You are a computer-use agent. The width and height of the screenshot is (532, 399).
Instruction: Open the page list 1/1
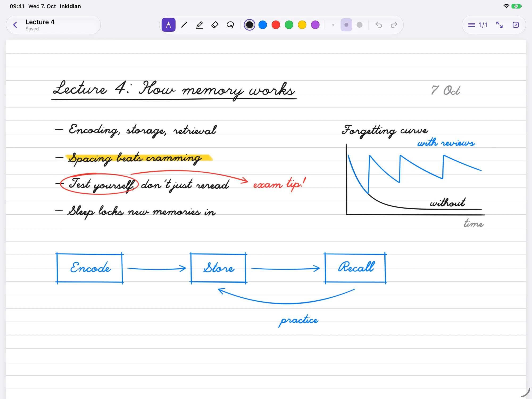478,25
